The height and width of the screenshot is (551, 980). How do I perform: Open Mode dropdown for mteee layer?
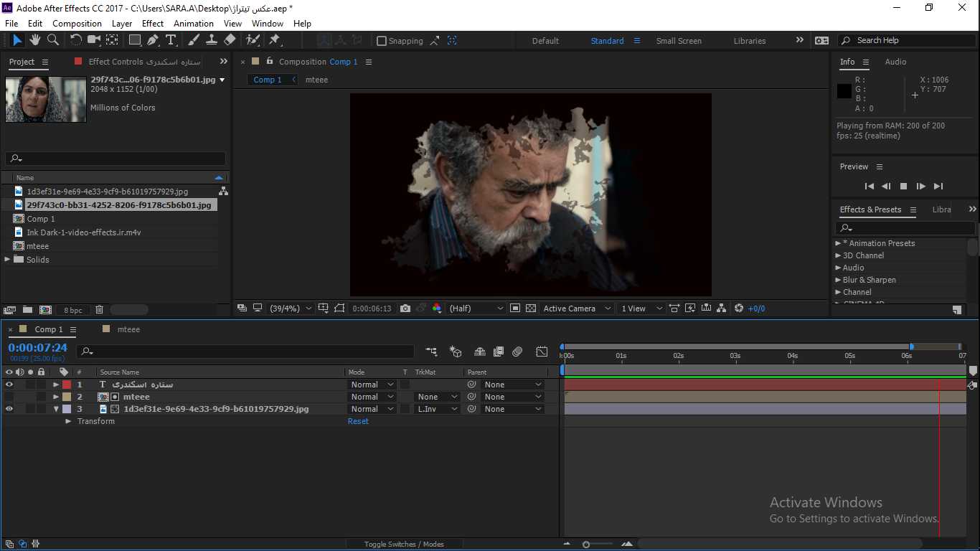tap(372, 397)
